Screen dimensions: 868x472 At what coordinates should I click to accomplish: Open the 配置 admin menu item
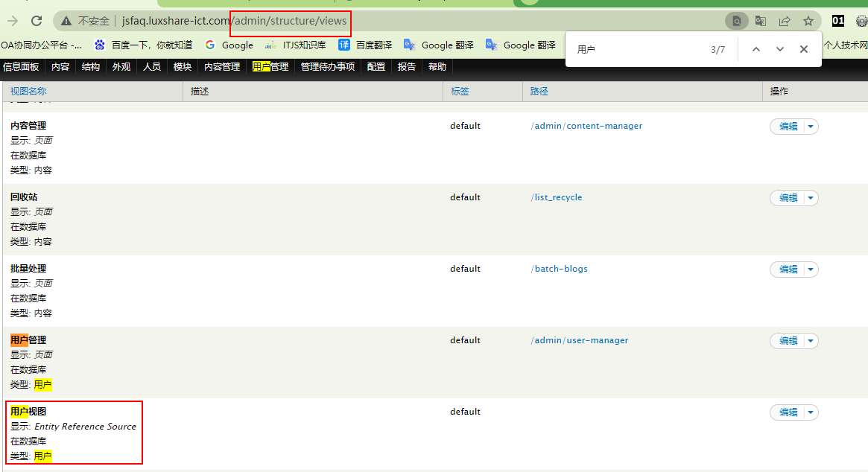pyautogui.click(x=376, y=67)
